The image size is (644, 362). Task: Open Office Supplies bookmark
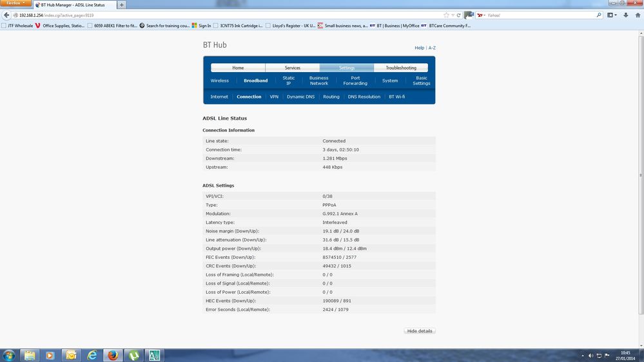pos(59,26)
